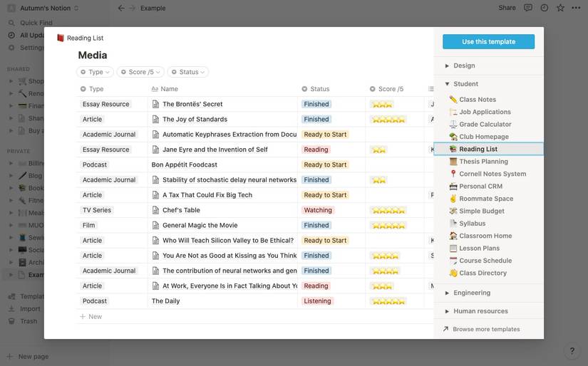Screen dimensions: 588x366
Task: Open the Status filter dropdown
Action: click(x=188, y=72)
